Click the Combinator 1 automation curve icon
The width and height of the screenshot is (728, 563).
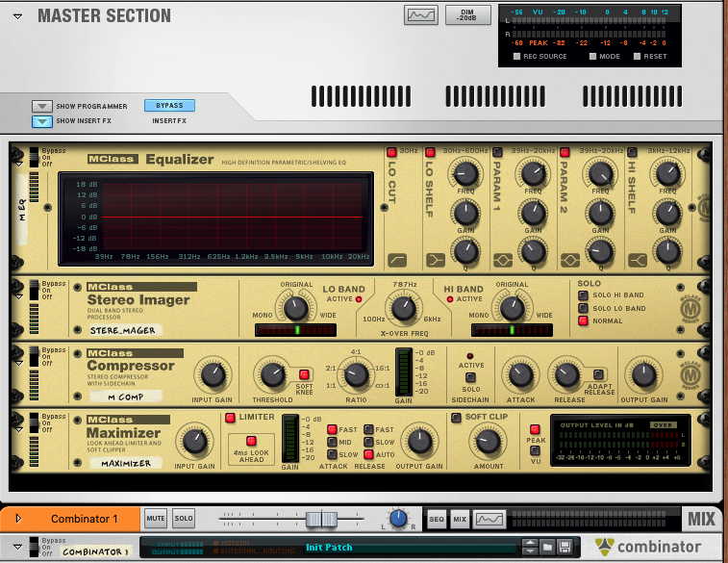(x=490, y=519)
